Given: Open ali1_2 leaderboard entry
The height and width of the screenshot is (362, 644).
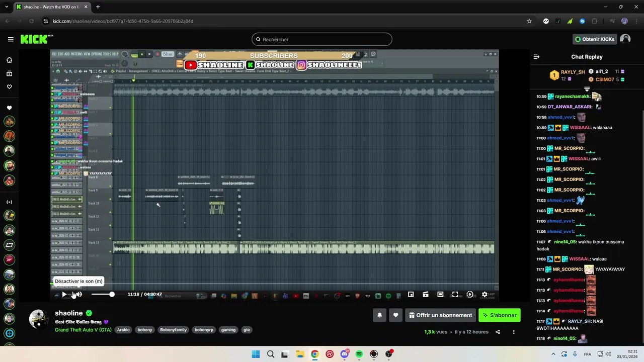Looking at the screenshot, I should (607, 71).
